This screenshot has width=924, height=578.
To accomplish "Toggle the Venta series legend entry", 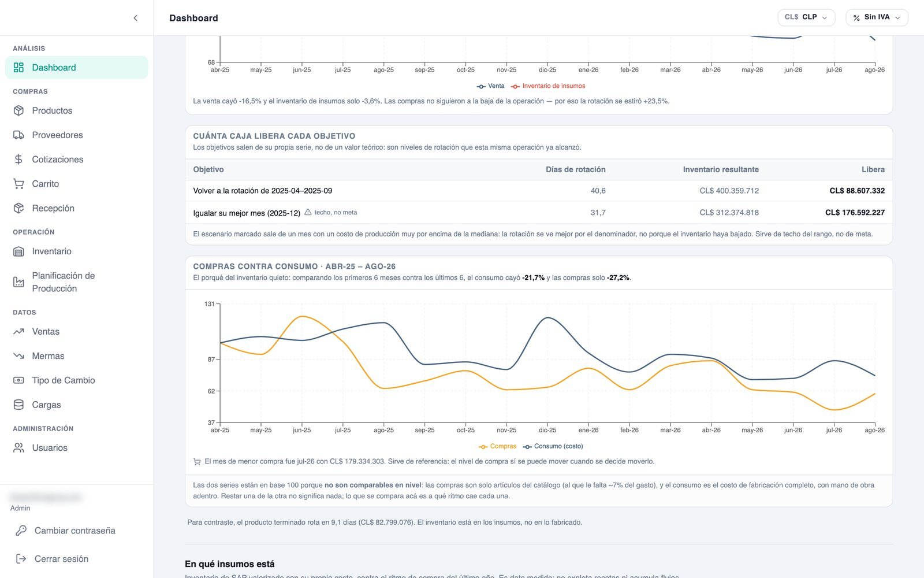I will coord(490,86).
